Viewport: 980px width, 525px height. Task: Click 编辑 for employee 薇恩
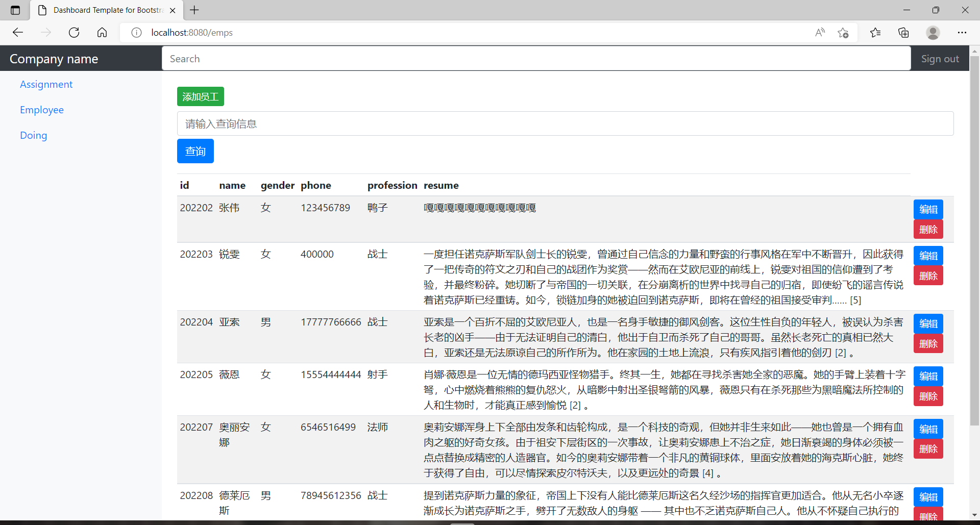[928, 376]
